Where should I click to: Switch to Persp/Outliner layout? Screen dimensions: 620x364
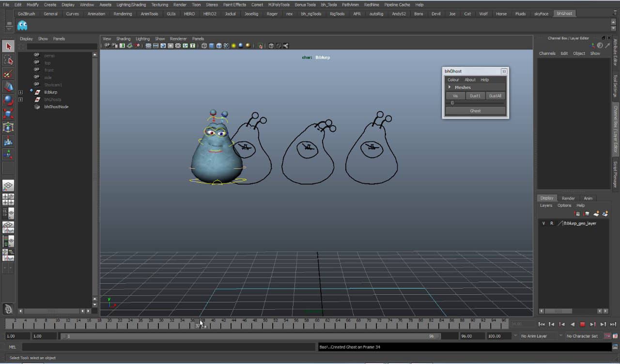click(x=8, y=213)
